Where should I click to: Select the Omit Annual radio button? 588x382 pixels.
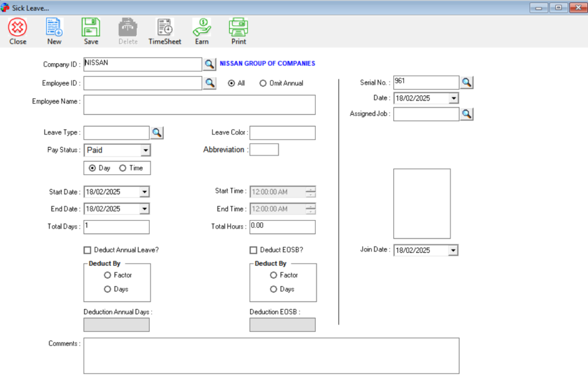pyautogui.click(x=262, y=83)
